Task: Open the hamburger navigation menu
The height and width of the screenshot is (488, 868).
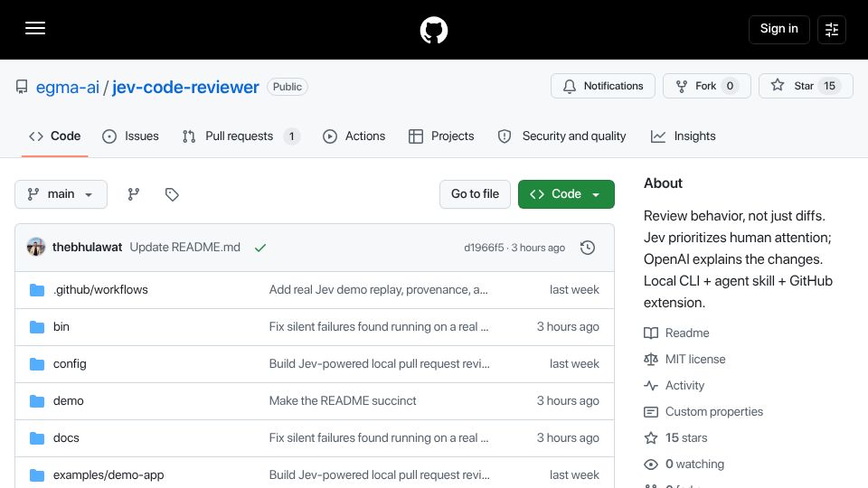Action: [35, 28]
